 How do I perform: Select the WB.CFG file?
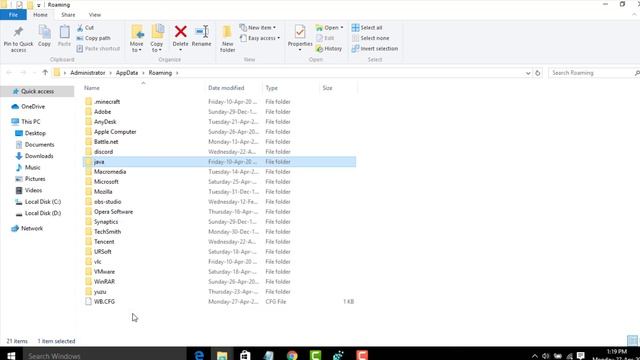[220, 302]
